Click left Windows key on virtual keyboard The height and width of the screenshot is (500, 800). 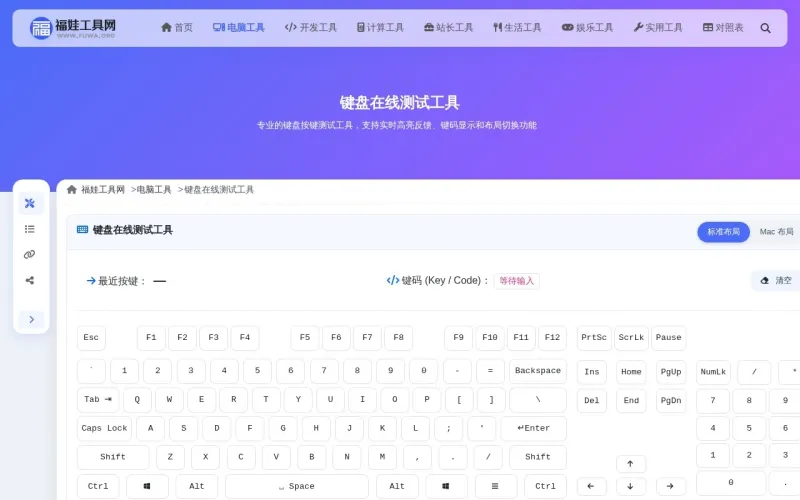147,486
